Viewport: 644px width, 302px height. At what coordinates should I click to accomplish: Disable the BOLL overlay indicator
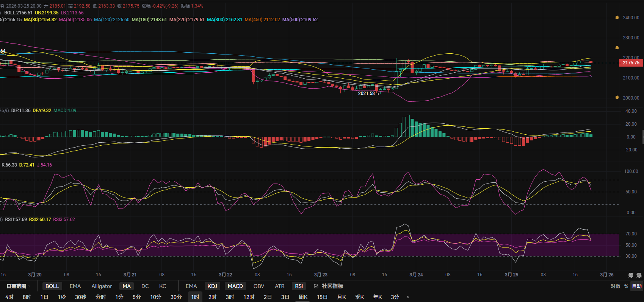point(52,286)
